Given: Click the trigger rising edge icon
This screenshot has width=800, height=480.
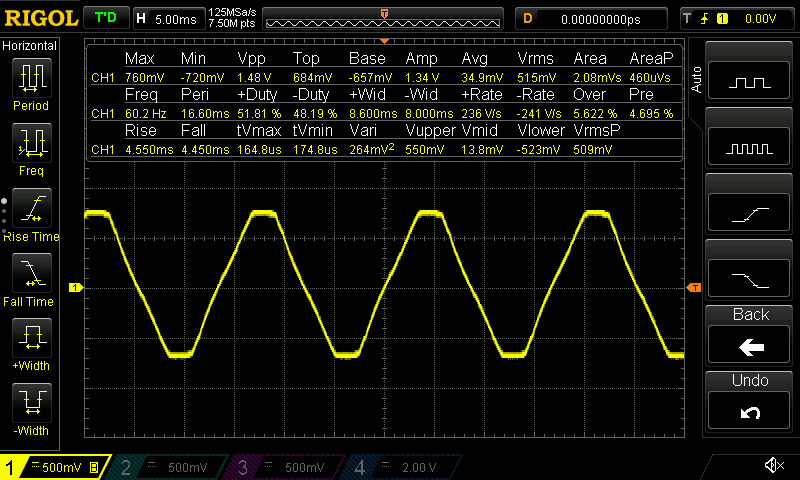Looking at the screenshot, I should coord(705,19).
